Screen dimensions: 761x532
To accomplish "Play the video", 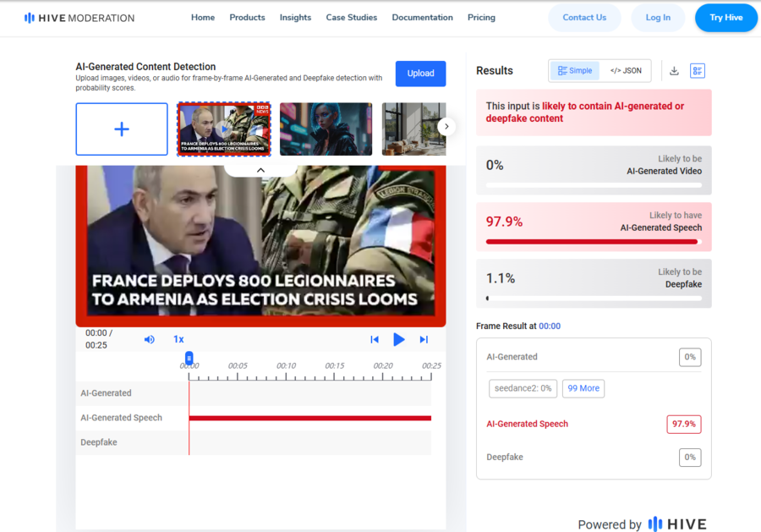I will point(398,339).
